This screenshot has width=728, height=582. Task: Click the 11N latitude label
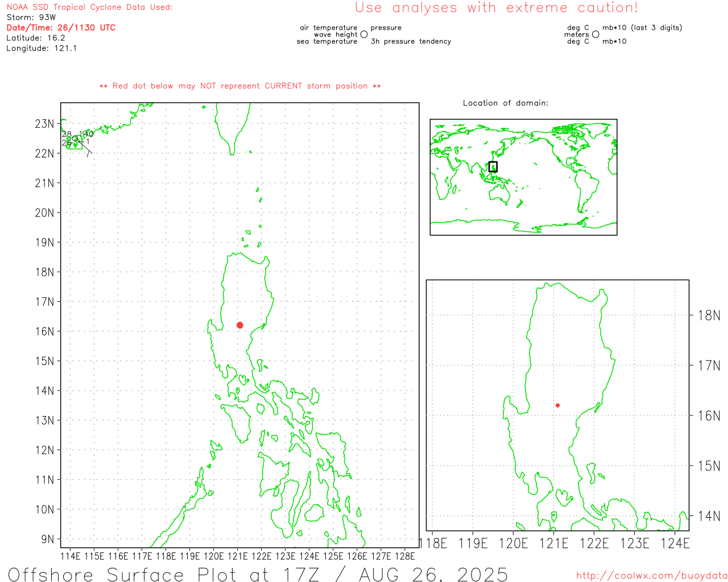point(44,480)
